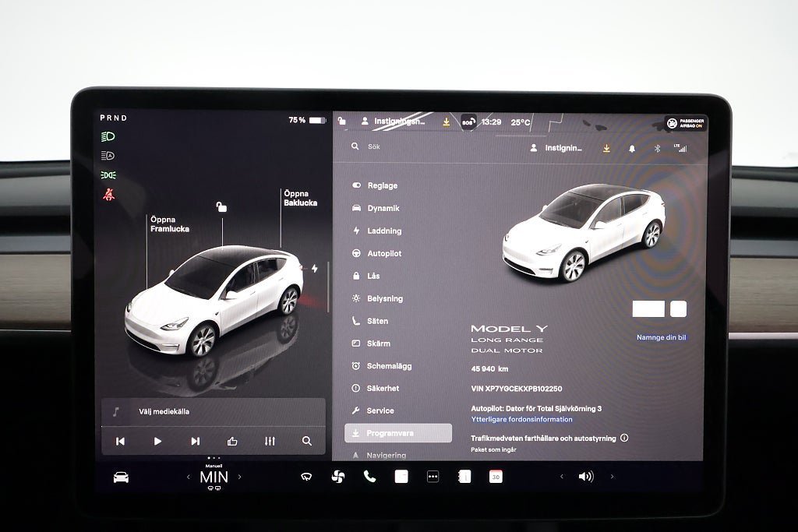Tap the Passenger Airbag ON indicator
Screen dimensions: 798x532
click(x=686, y=123)
